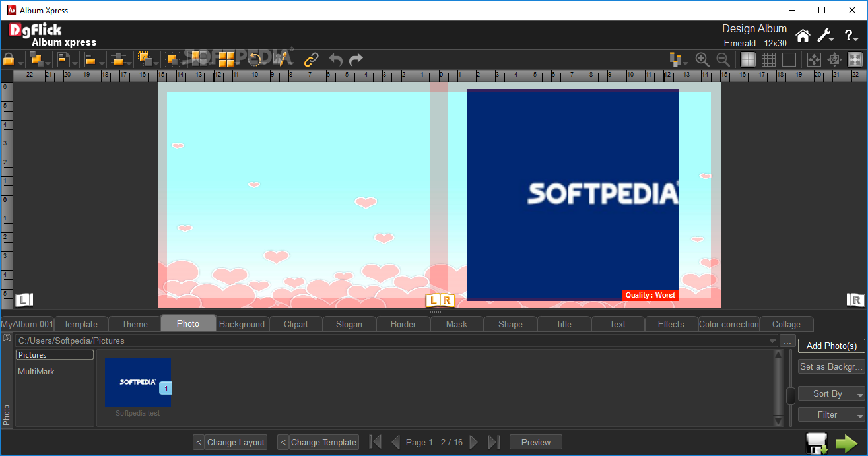Switch to the Text tab
The width and height of the screenshot is (868, 456).
point(618,324)
